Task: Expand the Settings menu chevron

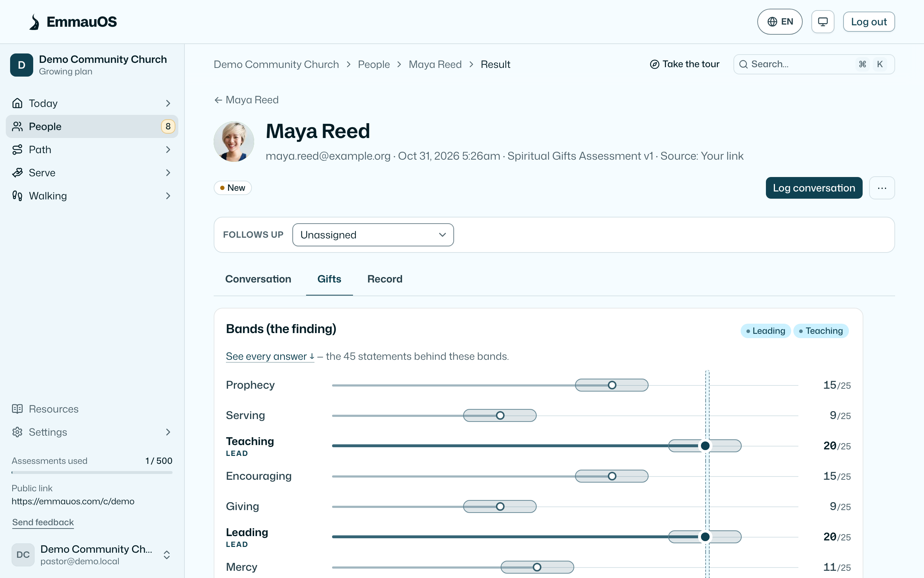Action: pyautogui.click(x=168, y=432)
